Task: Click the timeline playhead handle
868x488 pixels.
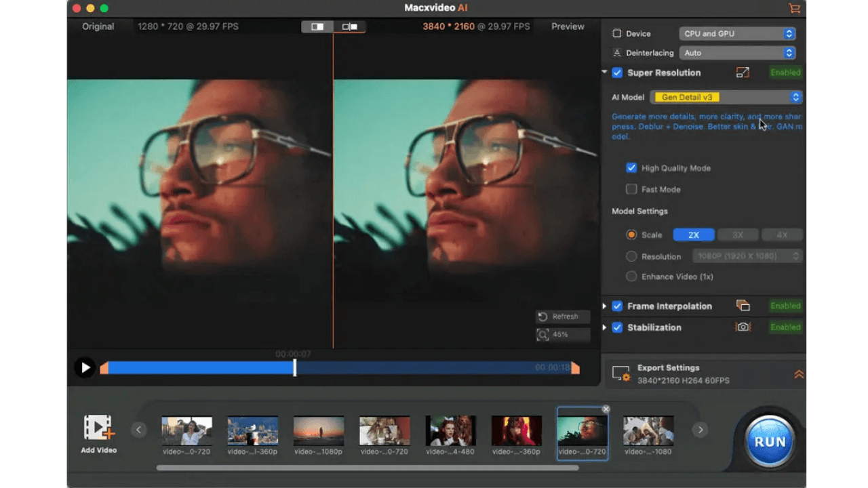Action: tap(294, 367)
